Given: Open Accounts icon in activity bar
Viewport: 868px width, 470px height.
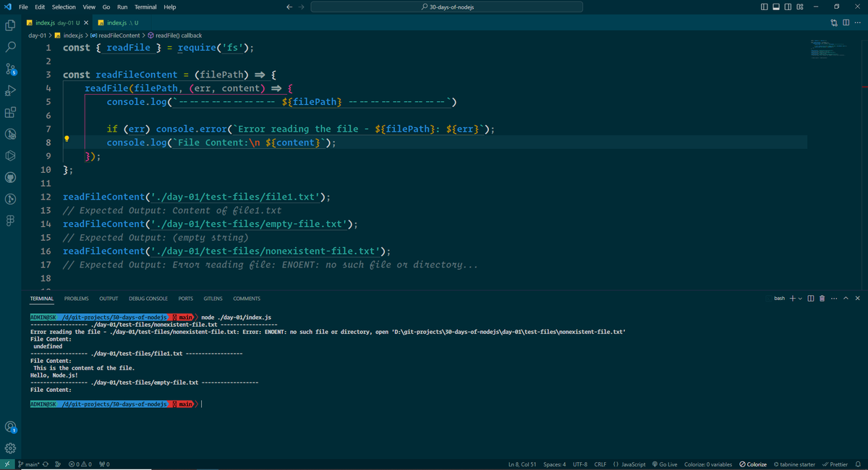Looking at the screenshot, I should click(10, 427).
